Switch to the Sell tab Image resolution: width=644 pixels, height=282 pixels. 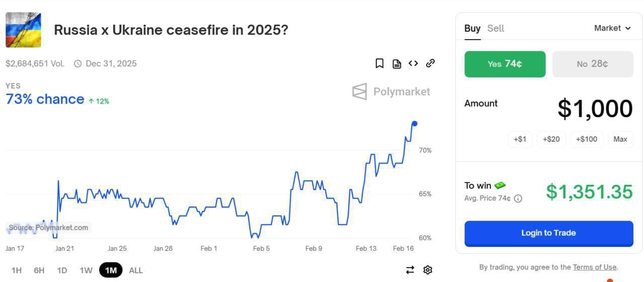496,28
